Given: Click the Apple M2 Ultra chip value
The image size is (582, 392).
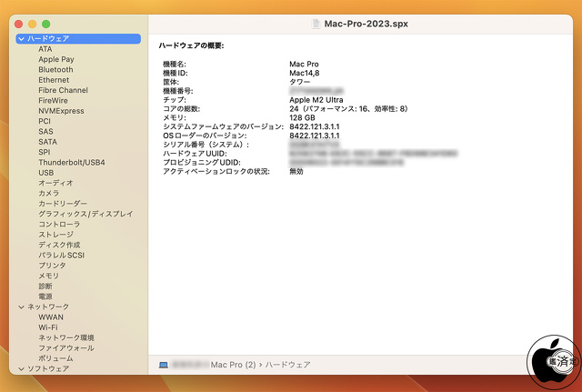Looking at the screenshot, I should pos(316,100).
